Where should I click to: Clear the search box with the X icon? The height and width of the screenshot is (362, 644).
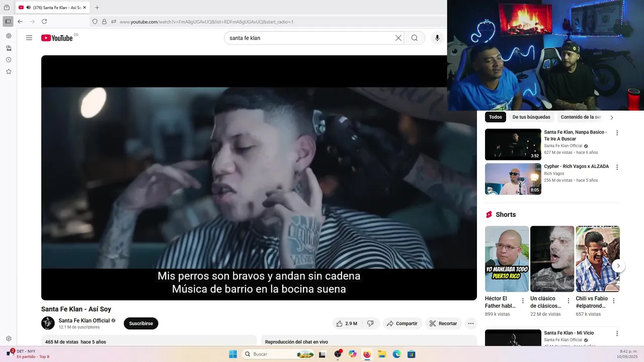tap(398, 38)
